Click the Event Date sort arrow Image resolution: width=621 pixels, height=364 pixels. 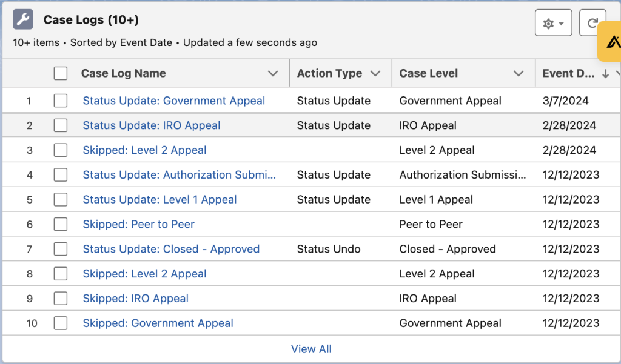coord(605,74)
